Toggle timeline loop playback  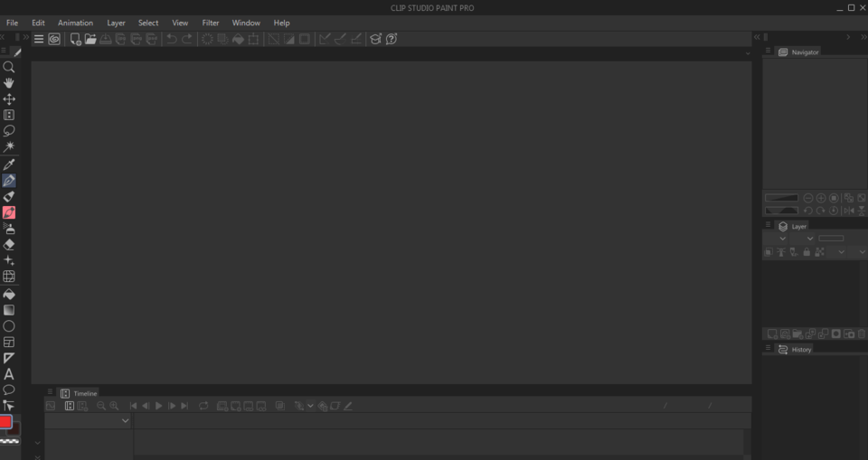click(203, 406)
